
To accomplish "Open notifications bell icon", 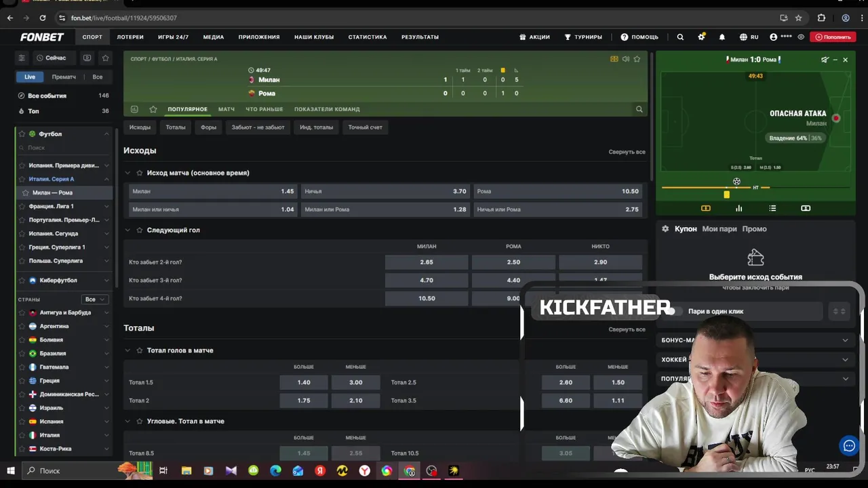I will (722, 37).
